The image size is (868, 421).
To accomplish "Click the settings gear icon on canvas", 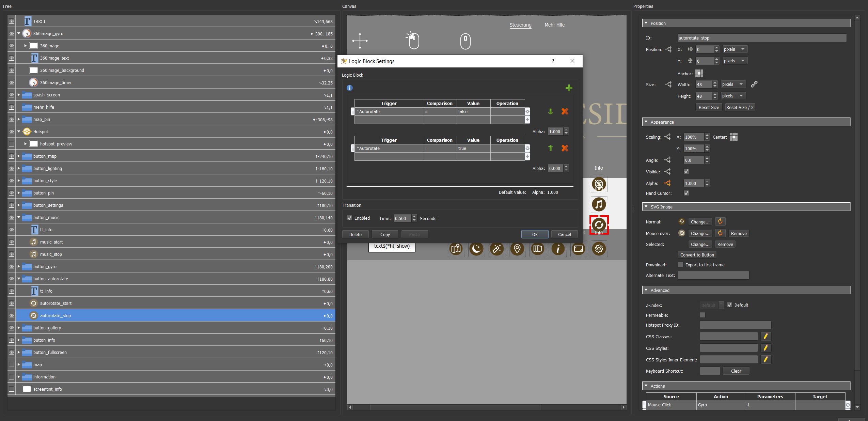I will pos(599,249).
